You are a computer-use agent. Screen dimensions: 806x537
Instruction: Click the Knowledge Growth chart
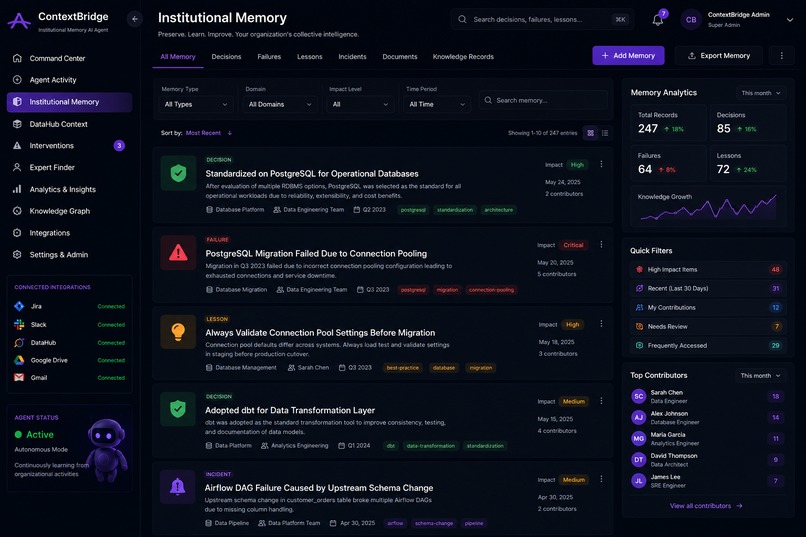[x=708, y=207]
